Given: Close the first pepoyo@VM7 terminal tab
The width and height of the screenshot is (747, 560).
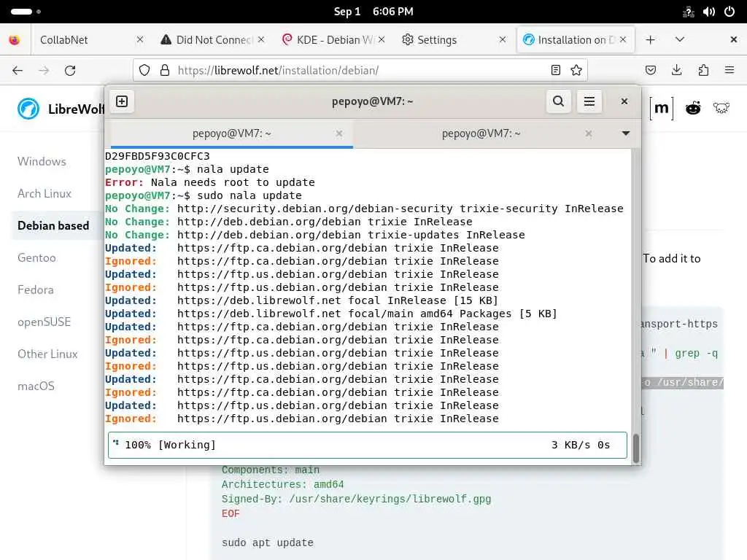Looking at the screenshot, I should (x=338, y=134).
